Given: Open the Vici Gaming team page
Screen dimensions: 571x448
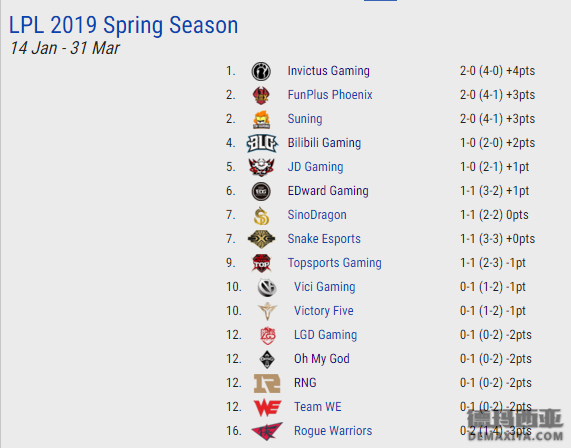Looking at the screenshot, I should [324, 287].
